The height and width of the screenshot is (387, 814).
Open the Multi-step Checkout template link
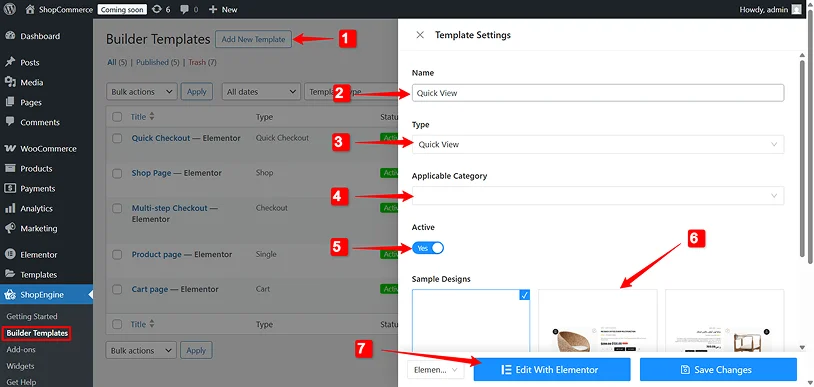(x=170, y=208)
